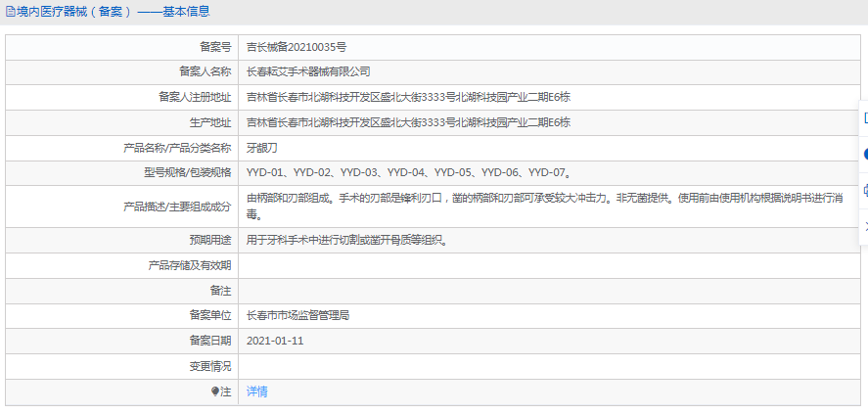Screen dimensions: 868x414
Task: Select the description text 由柄部和刃部组成
Action: [545, 206]
